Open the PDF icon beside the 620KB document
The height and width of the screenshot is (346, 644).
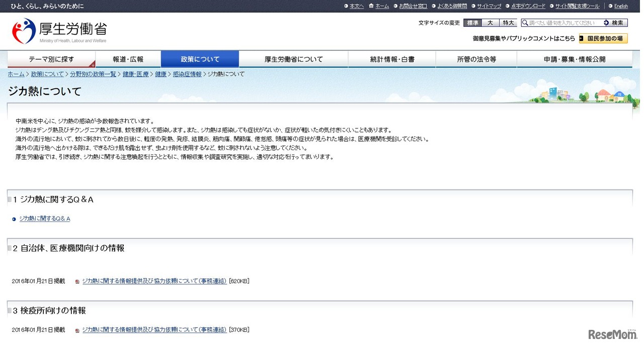[76, 281]
